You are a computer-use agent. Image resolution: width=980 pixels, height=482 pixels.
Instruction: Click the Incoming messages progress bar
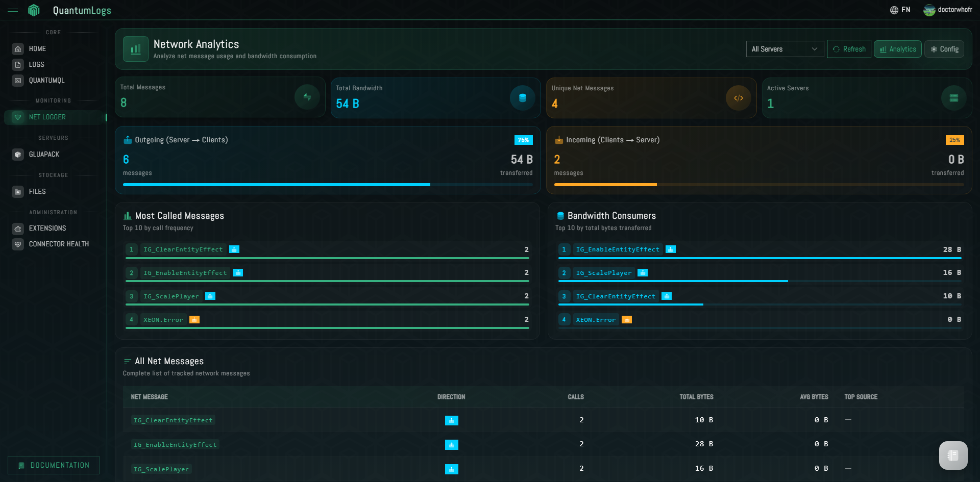click(x=759, y=185)
